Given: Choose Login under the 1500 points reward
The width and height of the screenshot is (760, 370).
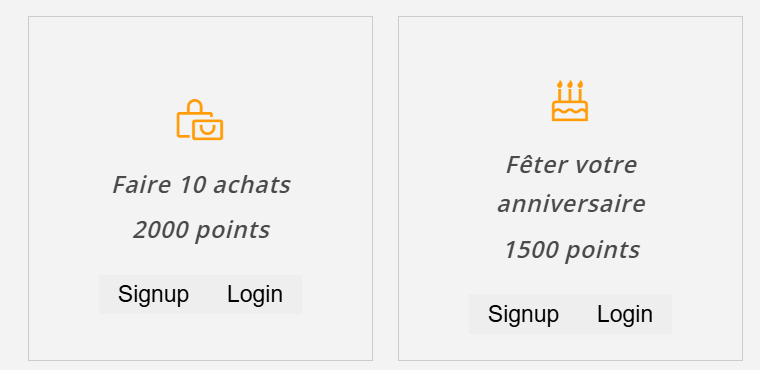Looking at the screenshot, I should pyautogui.click(x=625, y=314).
